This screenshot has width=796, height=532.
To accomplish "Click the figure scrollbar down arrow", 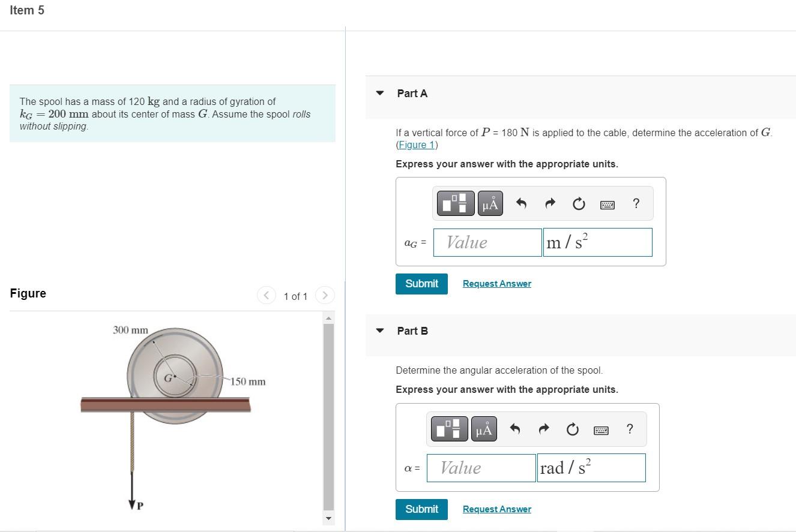I will (328, 518).
